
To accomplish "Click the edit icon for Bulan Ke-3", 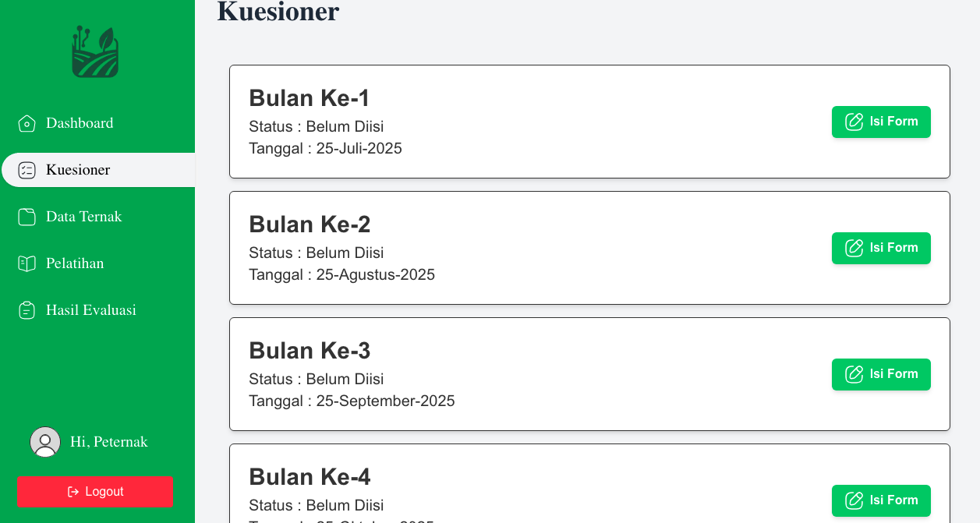I will 854,374.
